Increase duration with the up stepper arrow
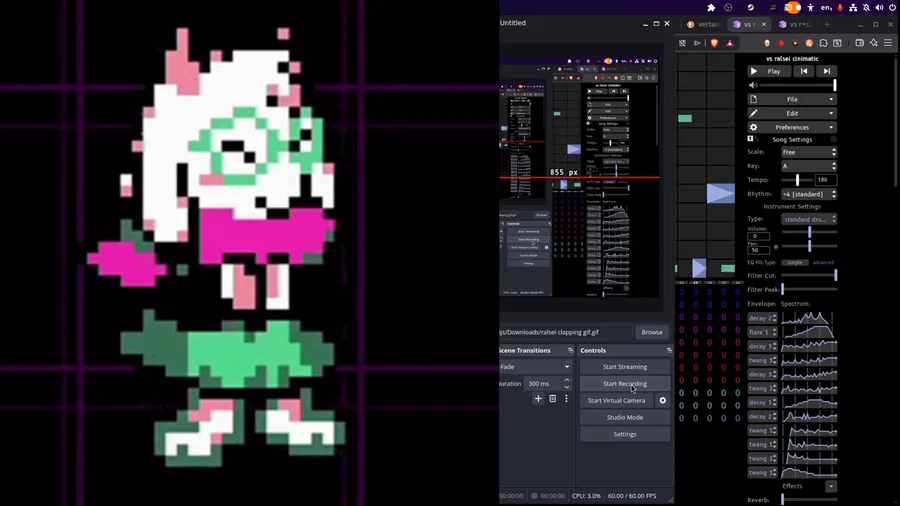The width and height of the screenshot is (900, 506). [x=567, y=380]
